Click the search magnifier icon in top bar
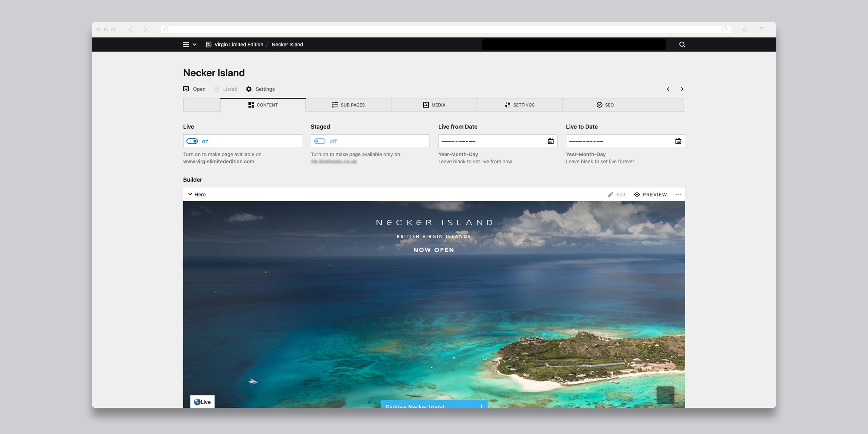This screenshot has height=434, width=868. [682, 45]
